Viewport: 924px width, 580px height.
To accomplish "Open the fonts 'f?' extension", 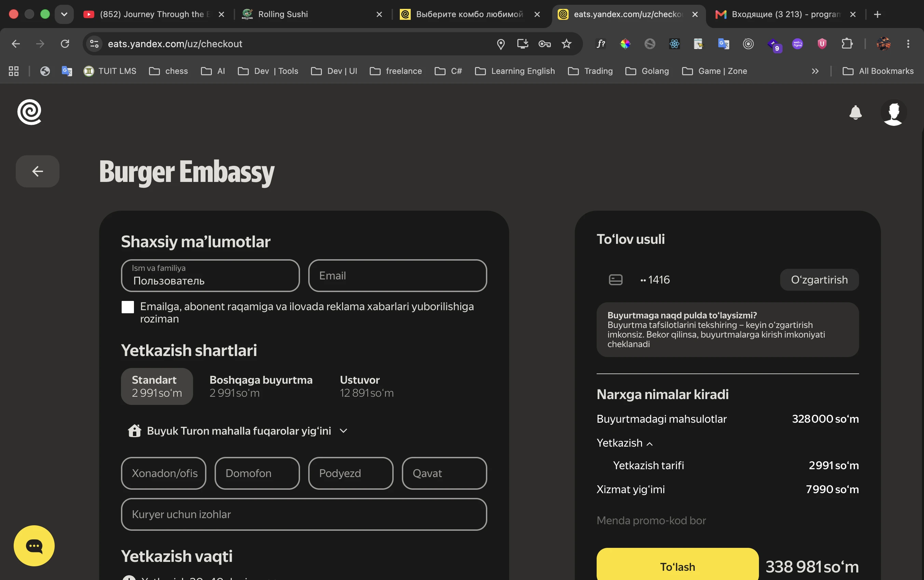I will coord(601,44).
